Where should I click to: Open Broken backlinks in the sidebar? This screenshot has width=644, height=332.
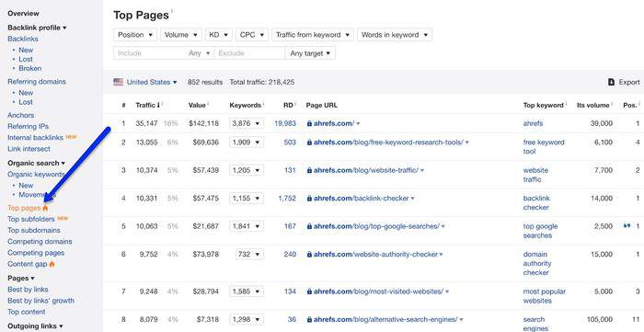point(30,69)
